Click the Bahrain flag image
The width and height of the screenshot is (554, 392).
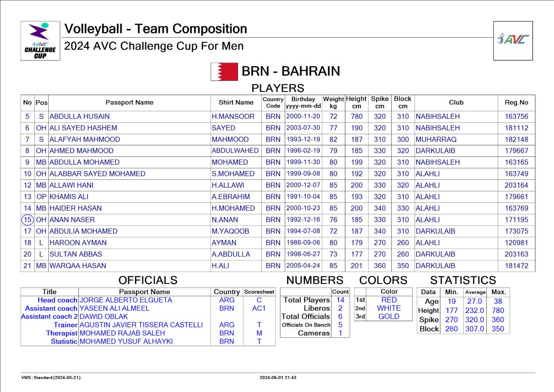pos(224,72)
